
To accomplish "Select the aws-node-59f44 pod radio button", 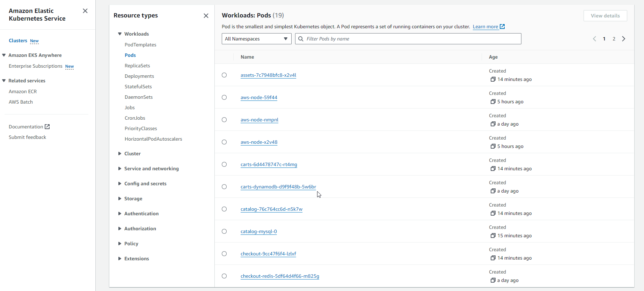I will tap(224, 97).
